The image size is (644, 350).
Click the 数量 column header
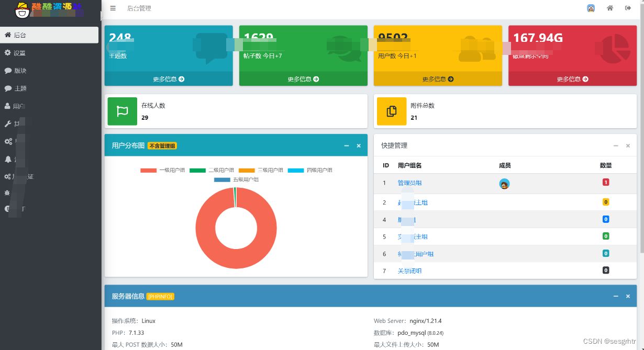[606, 165]
